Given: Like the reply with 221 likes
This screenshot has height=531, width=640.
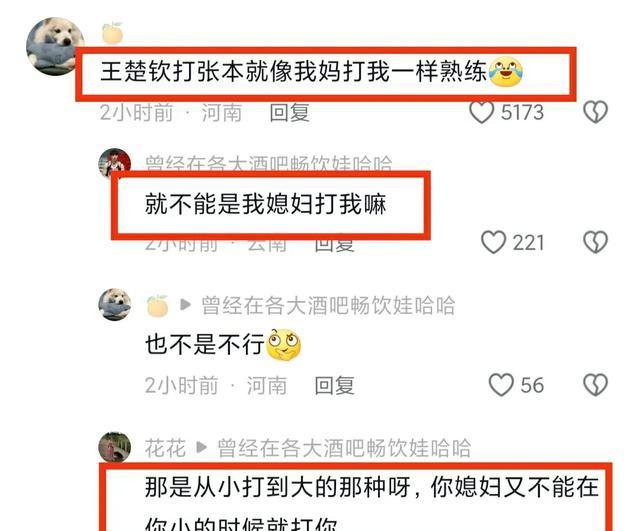Looking at the screenshot, I should [493, 242].
